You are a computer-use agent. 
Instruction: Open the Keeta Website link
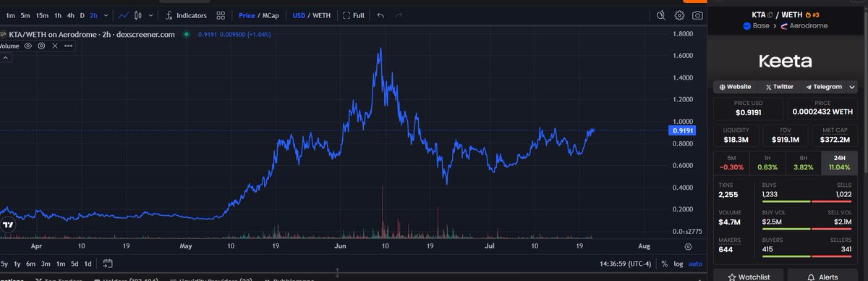pos(735,86)
